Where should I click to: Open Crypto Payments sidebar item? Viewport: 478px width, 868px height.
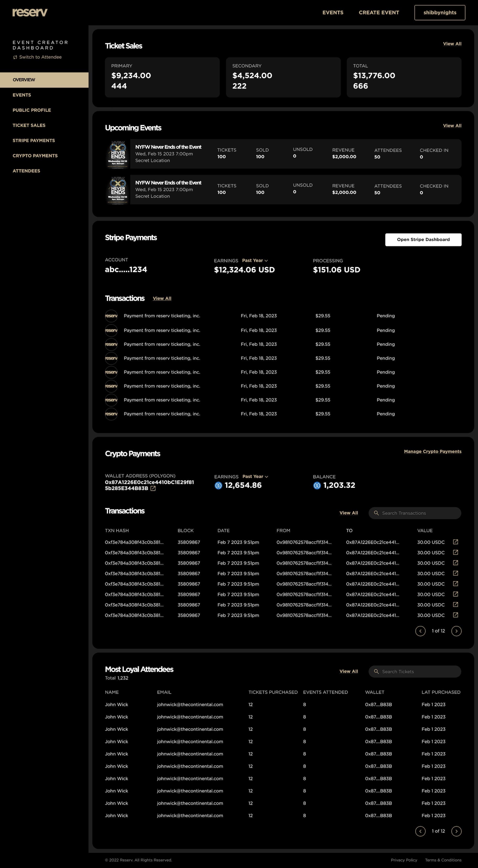click(35, 156)
